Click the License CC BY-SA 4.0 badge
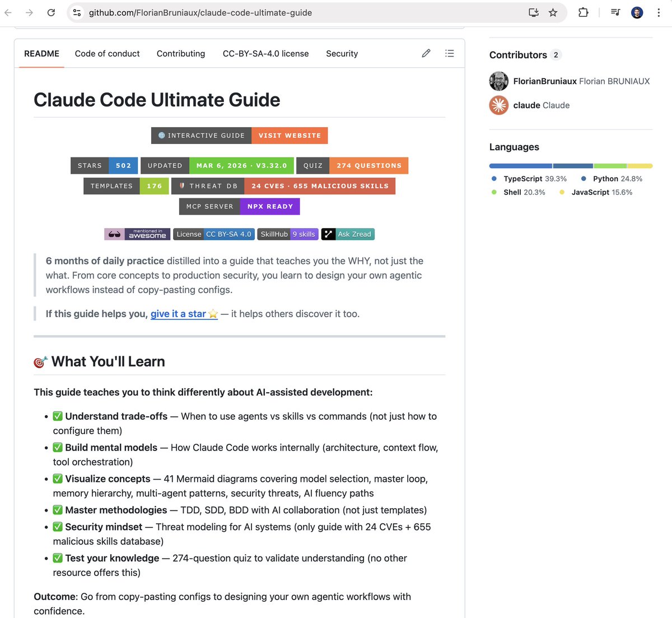672x618 pixels. 214,234
